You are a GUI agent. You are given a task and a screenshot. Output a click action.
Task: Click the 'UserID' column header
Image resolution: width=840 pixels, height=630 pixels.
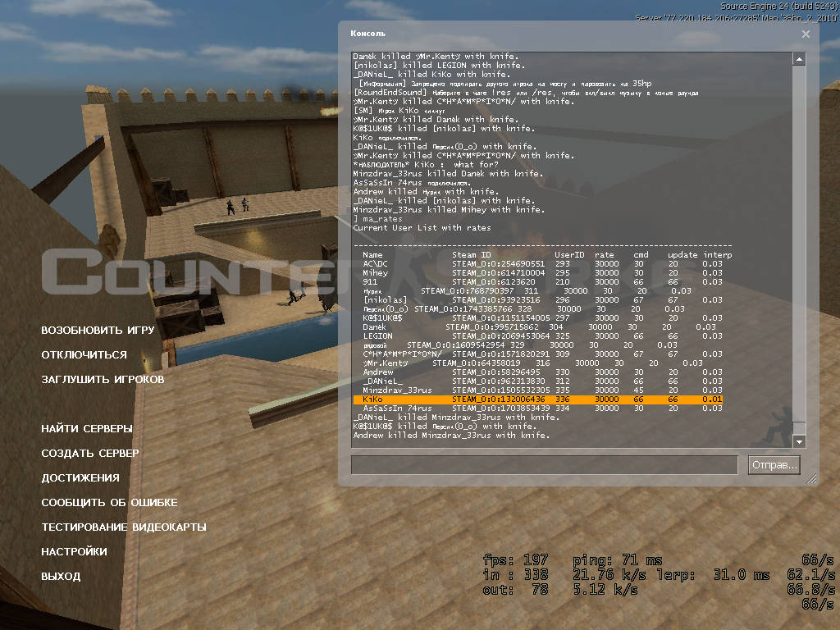click(x=569, y=255)
